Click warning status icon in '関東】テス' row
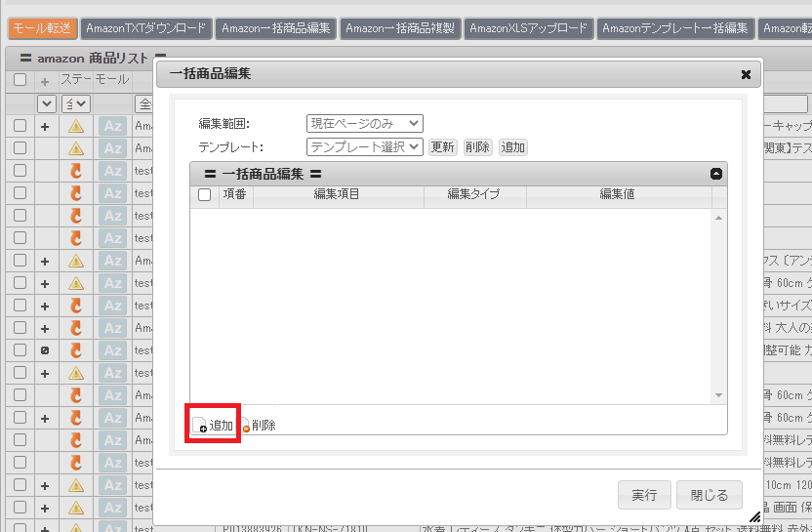This screenshot has height=532, width=812. (76, 148)
